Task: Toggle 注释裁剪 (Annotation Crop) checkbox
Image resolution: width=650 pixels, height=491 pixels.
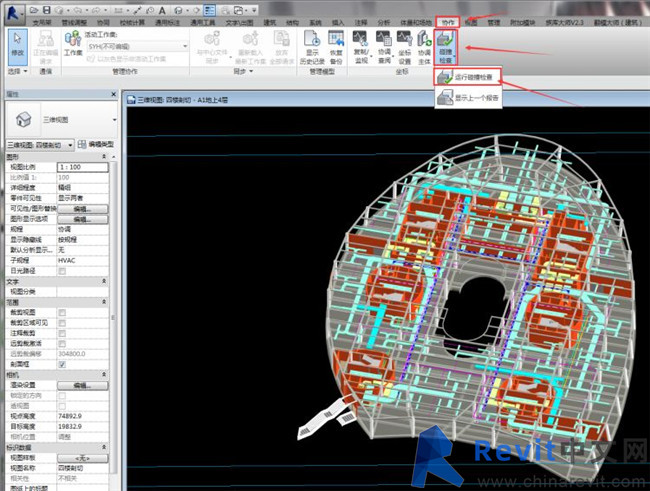Action: (x=62, y=333)
